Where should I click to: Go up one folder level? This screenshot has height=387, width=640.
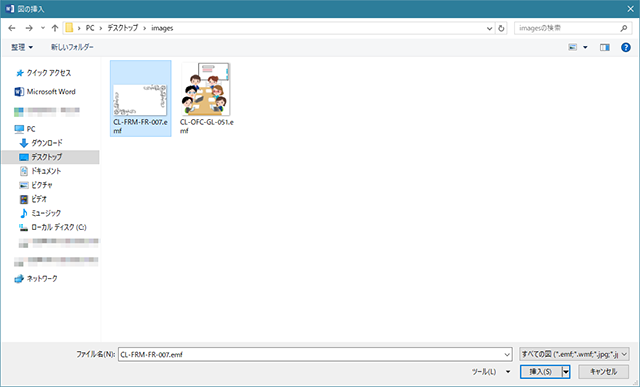click(55, 28)
